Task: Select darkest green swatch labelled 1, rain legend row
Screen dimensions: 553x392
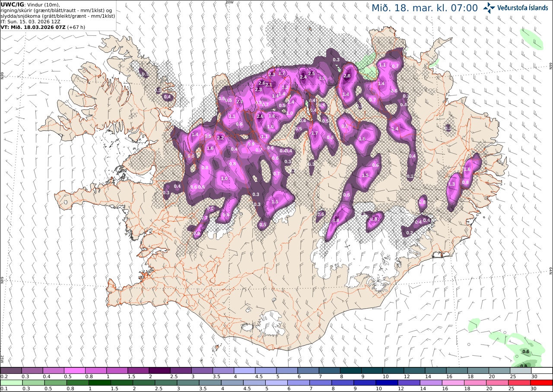Action: 100,383
